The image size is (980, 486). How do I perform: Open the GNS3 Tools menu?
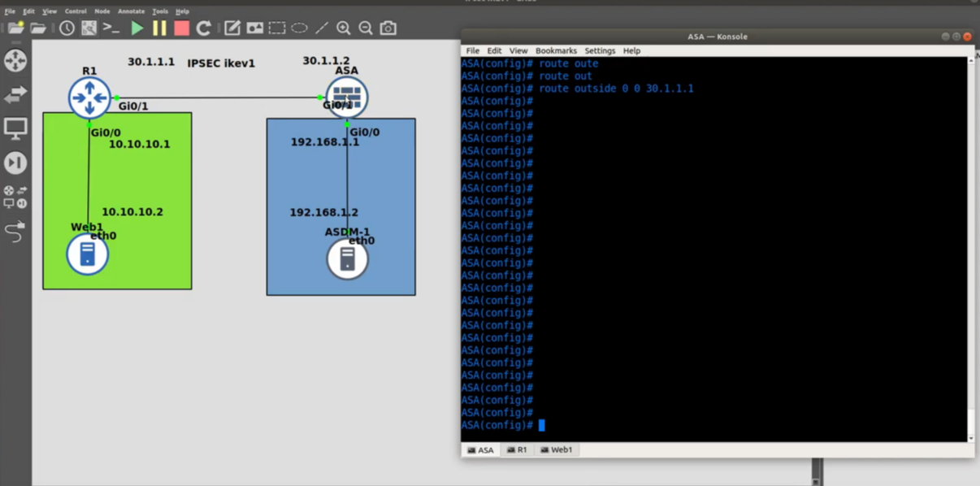pos(160,11)
